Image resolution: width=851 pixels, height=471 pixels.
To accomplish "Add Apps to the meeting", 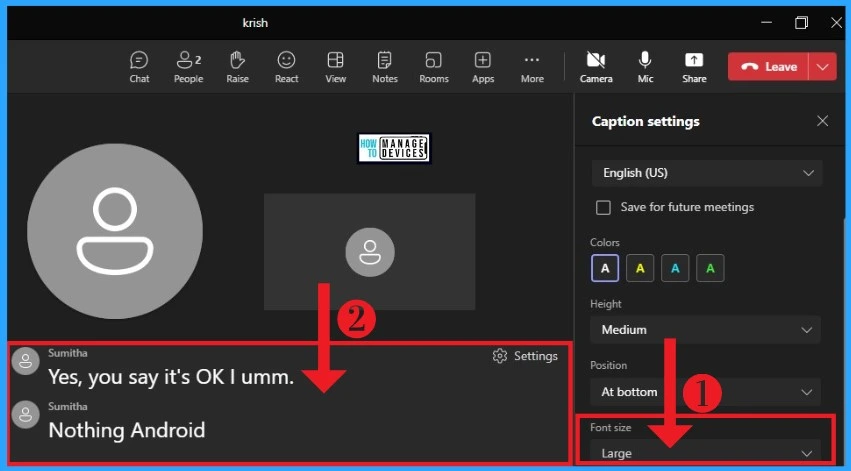I will (x=482, y=67).
